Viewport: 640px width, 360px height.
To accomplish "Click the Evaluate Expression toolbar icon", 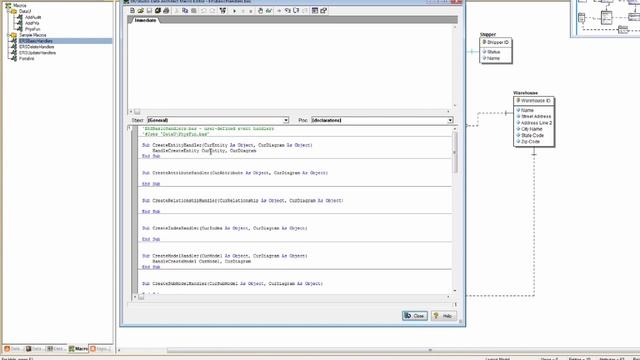I will (269, 11).
